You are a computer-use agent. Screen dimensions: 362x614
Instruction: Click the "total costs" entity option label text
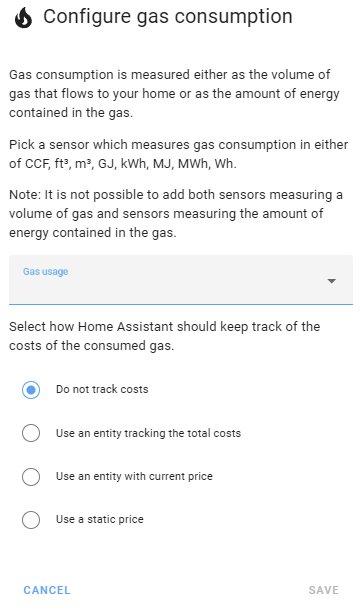[148, 433]
